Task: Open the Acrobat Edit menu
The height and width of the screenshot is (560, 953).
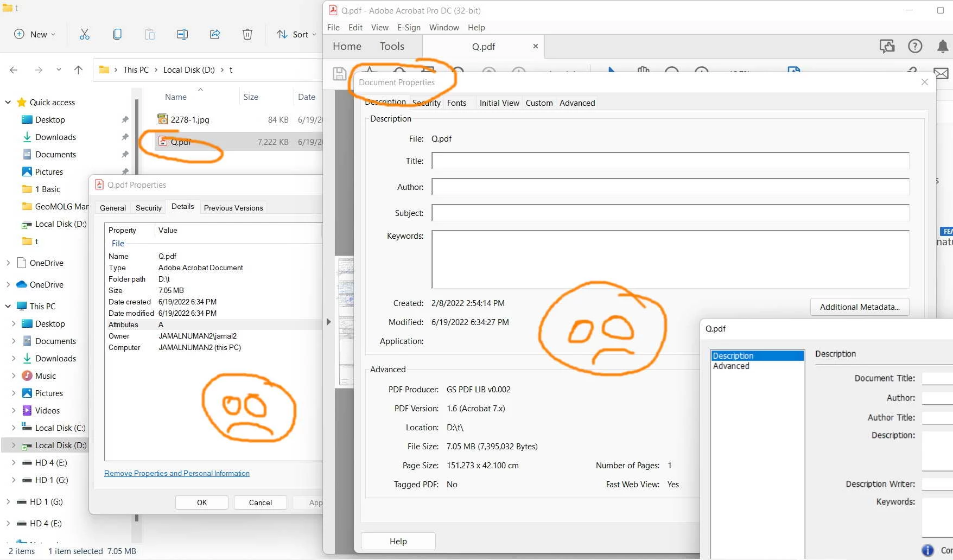Action: coord(355,28)
